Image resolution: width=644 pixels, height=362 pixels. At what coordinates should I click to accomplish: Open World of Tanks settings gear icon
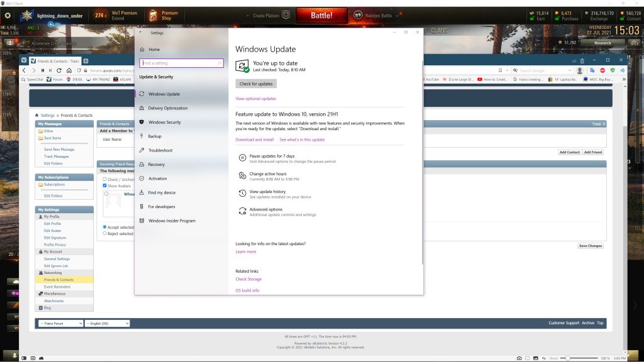coord(8,16)
